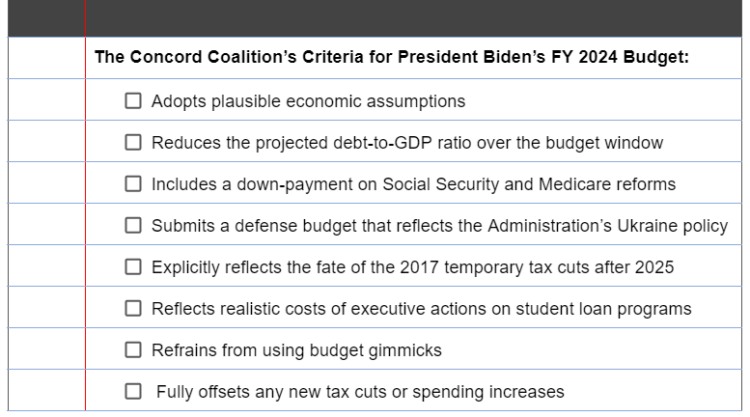The width and height of the screenshot is (750, 417).
Task: Tick the 'Fully offsets any new tax cuts' checkbox
Action: click(x=133, y=391)
